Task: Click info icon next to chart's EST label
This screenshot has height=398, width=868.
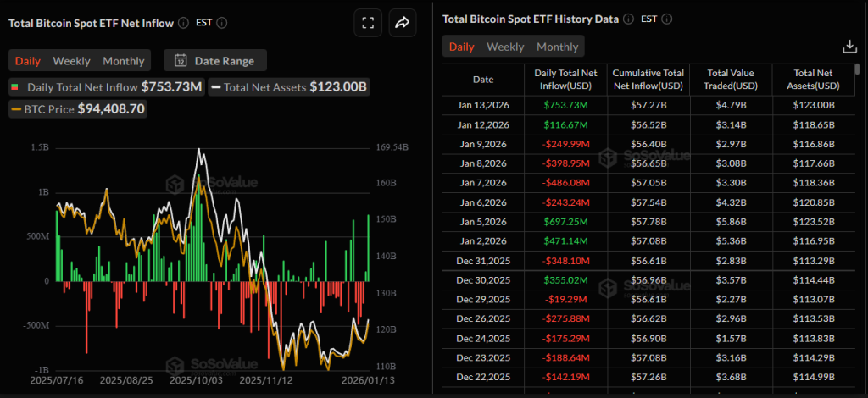Action: point(222,24)
